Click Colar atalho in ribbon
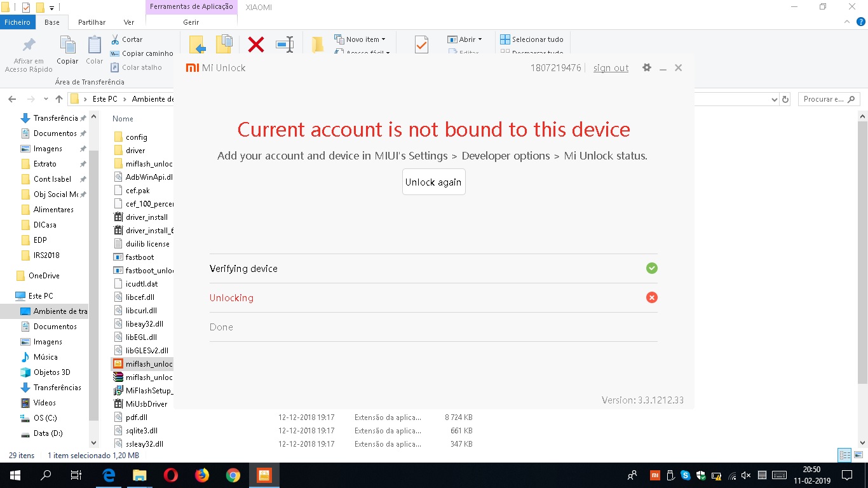 point(136,67)
